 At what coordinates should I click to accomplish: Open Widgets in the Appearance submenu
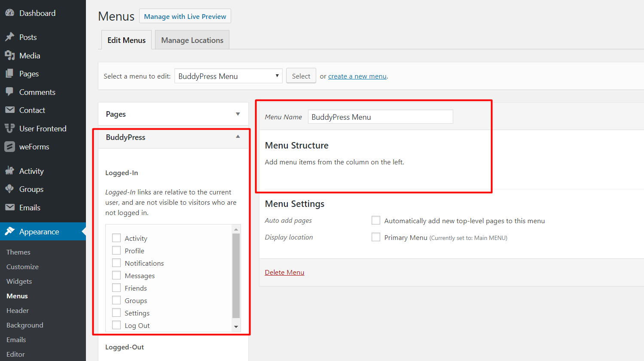coord(19,282)
